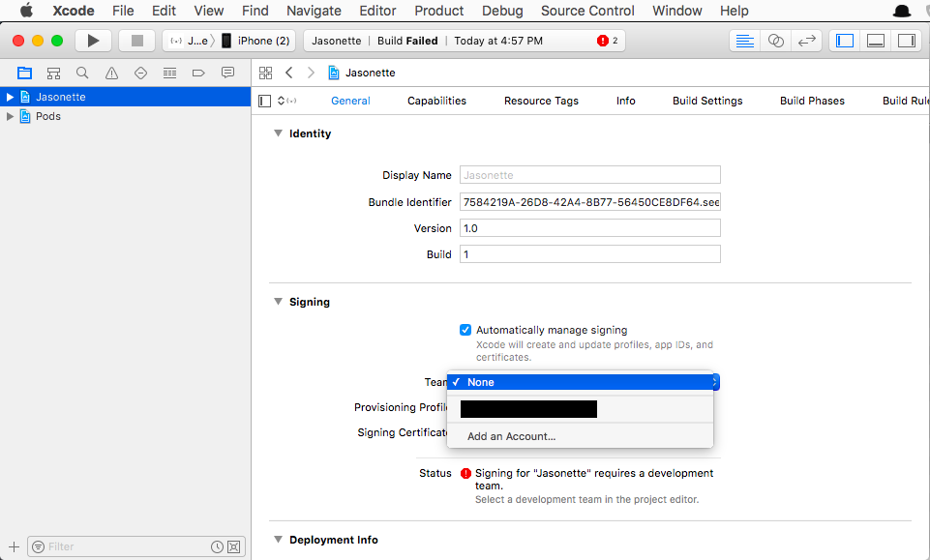Add a new file with plus button
The image size is (930, 560).
coord(15,547)
